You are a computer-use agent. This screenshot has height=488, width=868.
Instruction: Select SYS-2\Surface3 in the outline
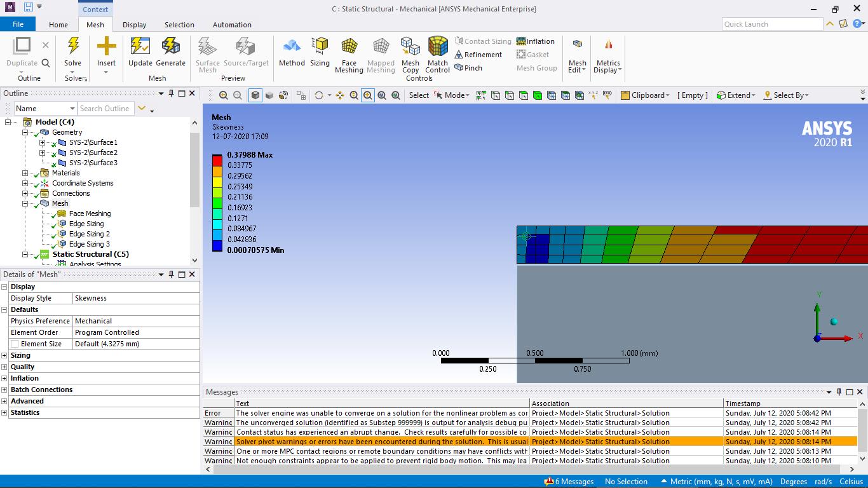(x=93, y=163)
